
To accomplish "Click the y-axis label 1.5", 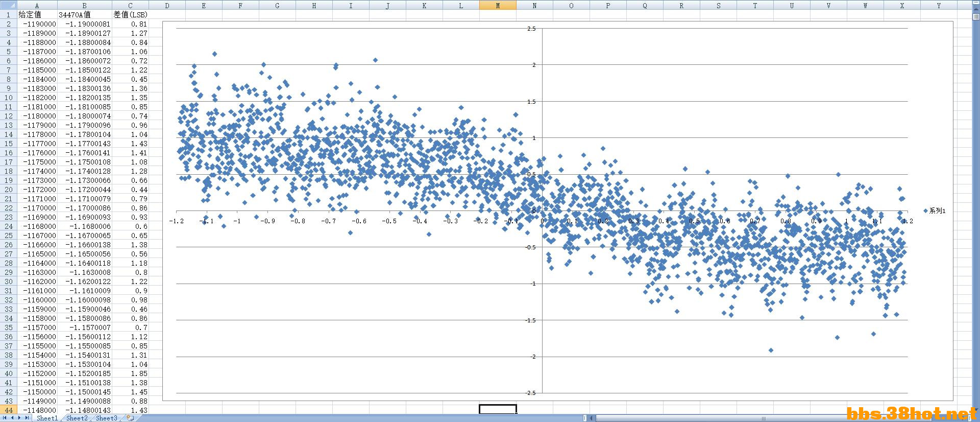I will [531, 102].
